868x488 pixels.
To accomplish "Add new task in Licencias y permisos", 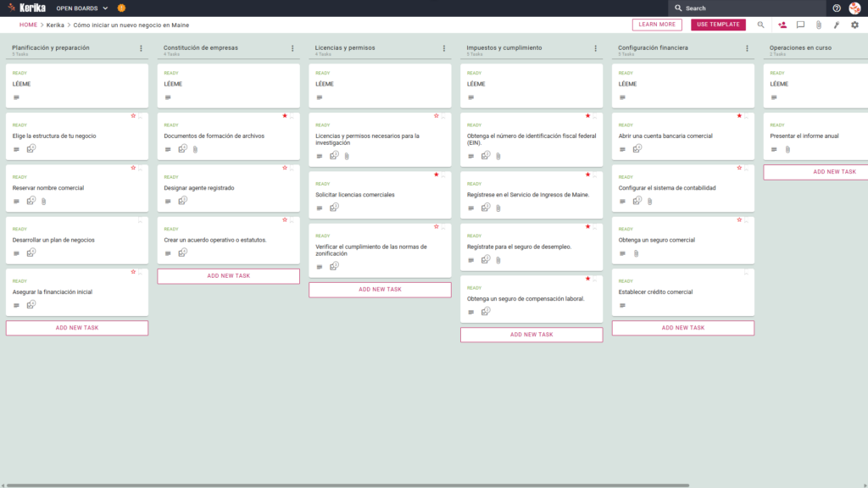I will click(380, 290).
